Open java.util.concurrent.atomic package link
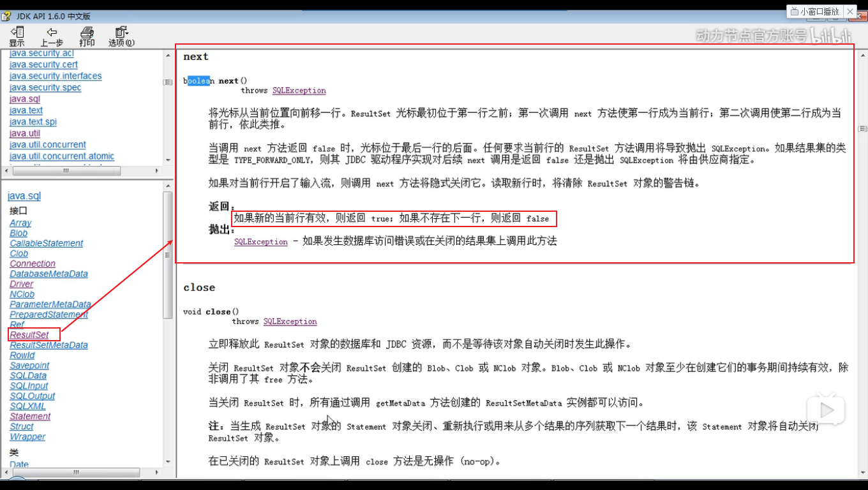The width and height of the screenshot is (868, 490). click(x=62, y=156)
